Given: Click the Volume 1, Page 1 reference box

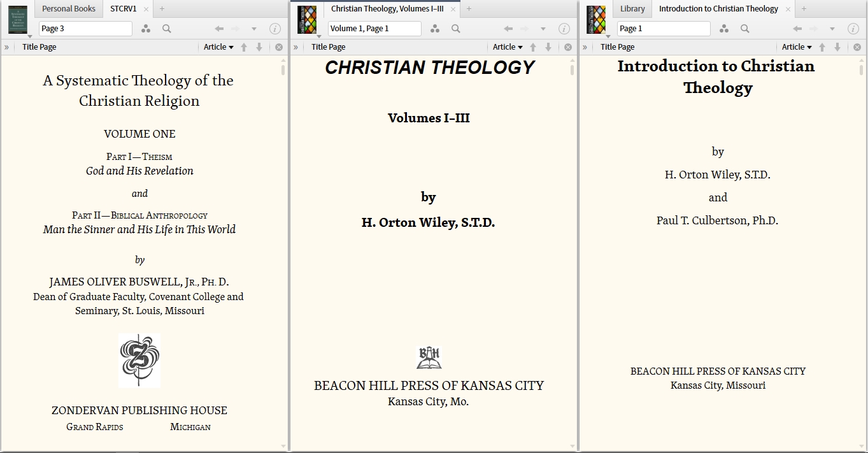Looking at the screenshot, I should point(374,29).
